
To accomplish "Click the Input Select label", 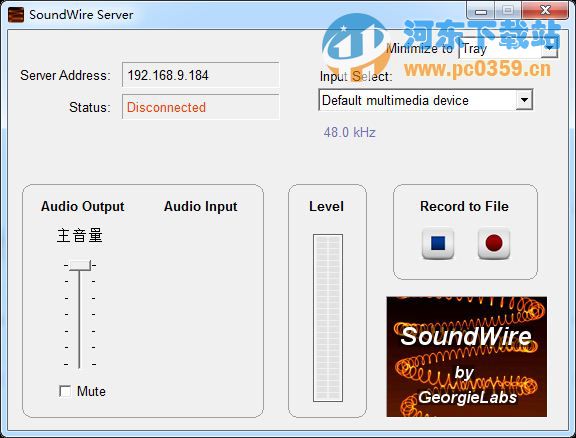I will (356, 76).
